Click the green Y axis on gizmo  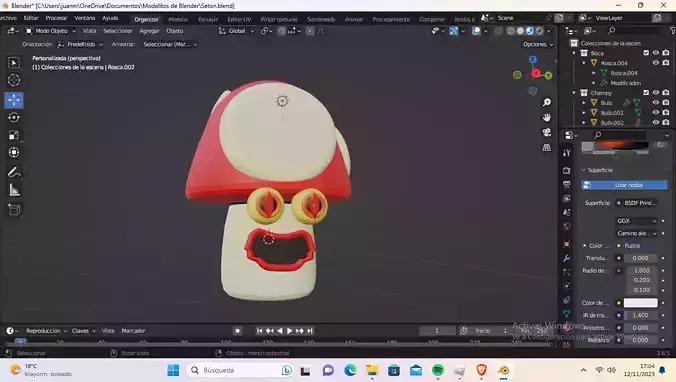coord(548,76)
